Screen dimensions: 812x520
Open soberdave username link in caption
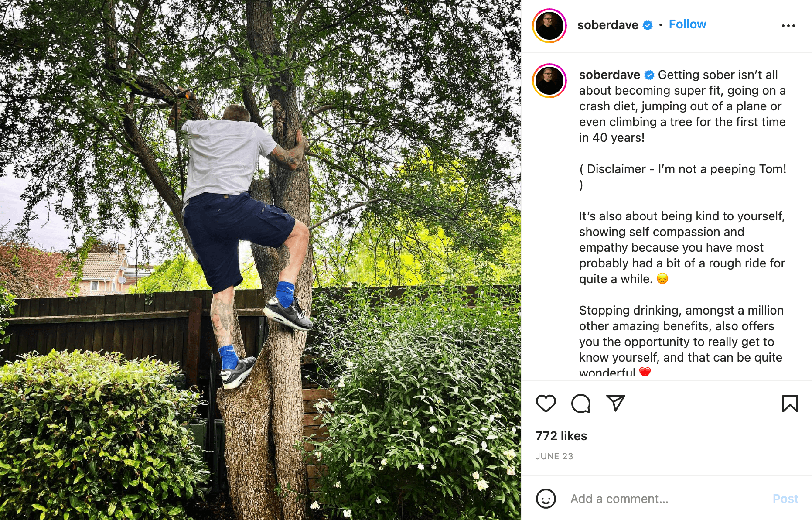609,75
